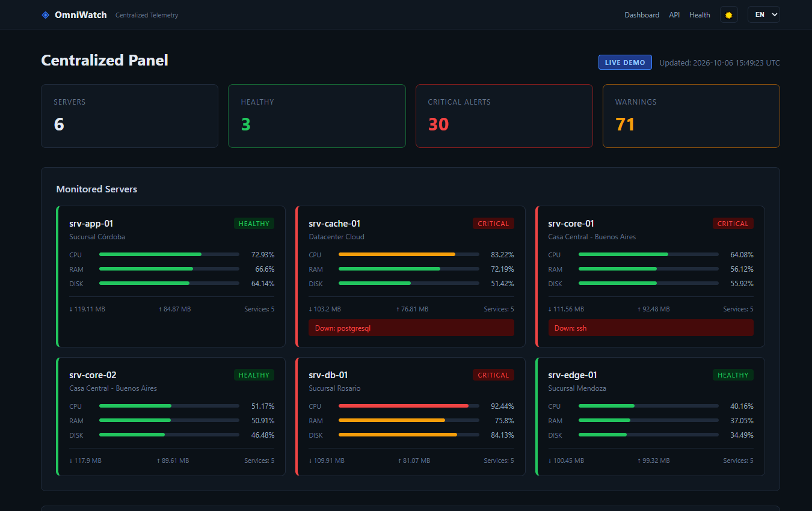Click the srv-edge-01 server name
Viewport: 812px width, 511px height.
click(x=573, y=375)
